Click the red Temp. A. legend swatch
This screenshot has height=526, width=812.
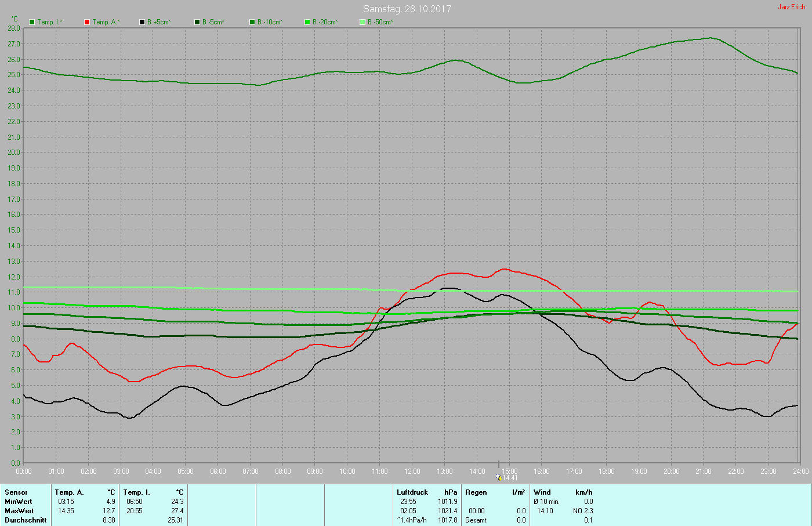(87, 22)
